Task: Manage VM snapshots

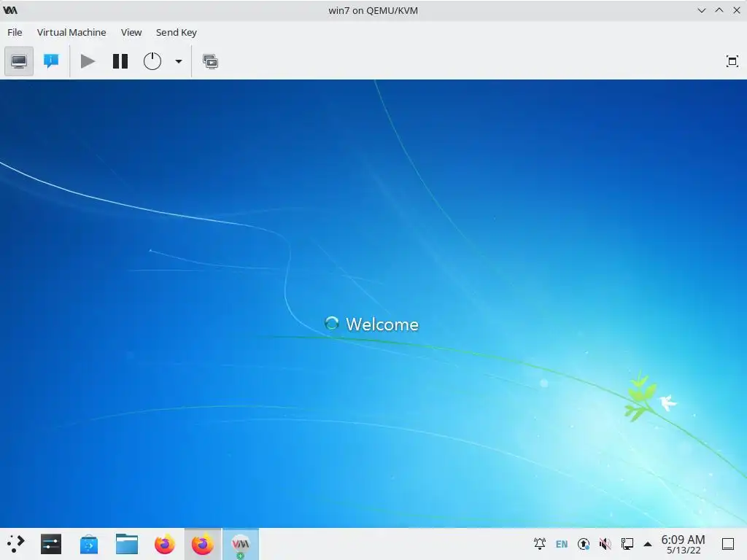Action: [x=210, y=61]
